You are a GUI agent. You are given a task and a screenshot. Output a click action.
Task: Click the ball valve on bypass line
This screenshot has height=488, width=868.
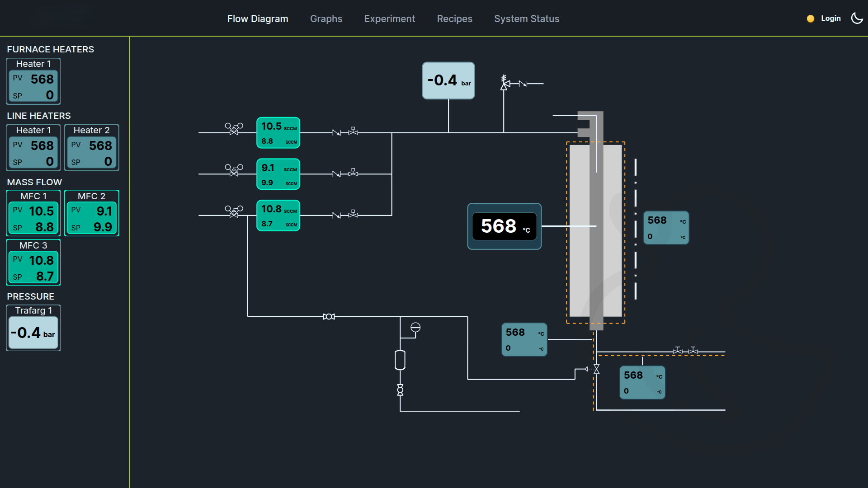point(329,317)
